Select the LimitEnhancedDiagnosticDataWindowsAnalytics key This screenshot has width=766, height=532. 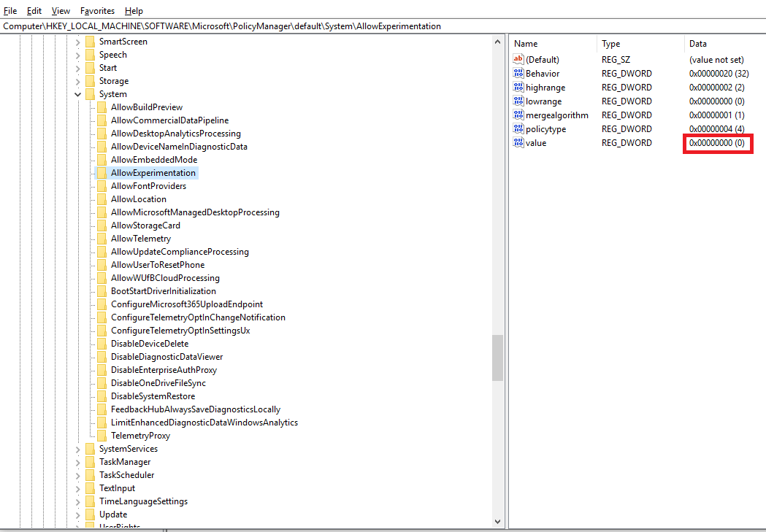coord(204,423)
